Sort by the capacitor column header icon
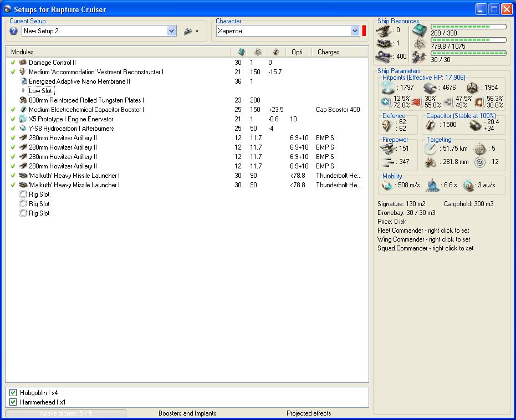The width and height of the screenshot is (516, 420). [276, 52]
